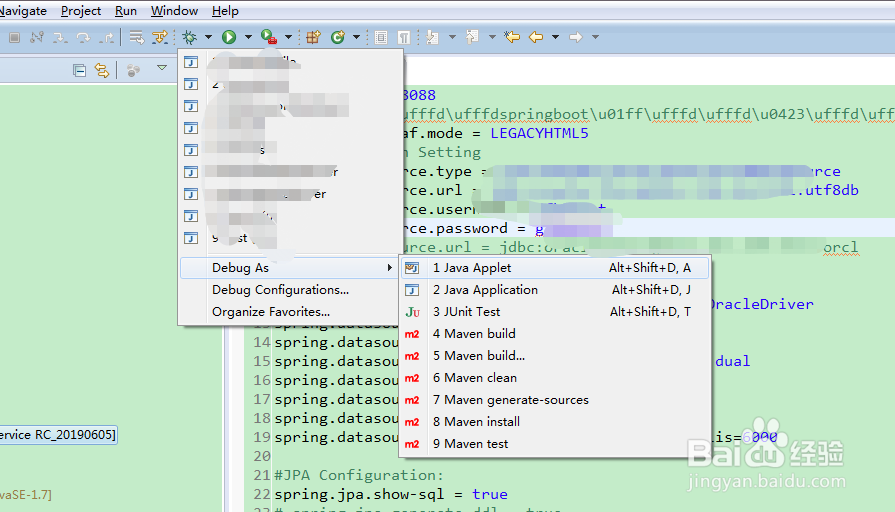Viewport: 895px width, 512px height.
Task: Select 8 Maven install option
Action: (555, 422)
